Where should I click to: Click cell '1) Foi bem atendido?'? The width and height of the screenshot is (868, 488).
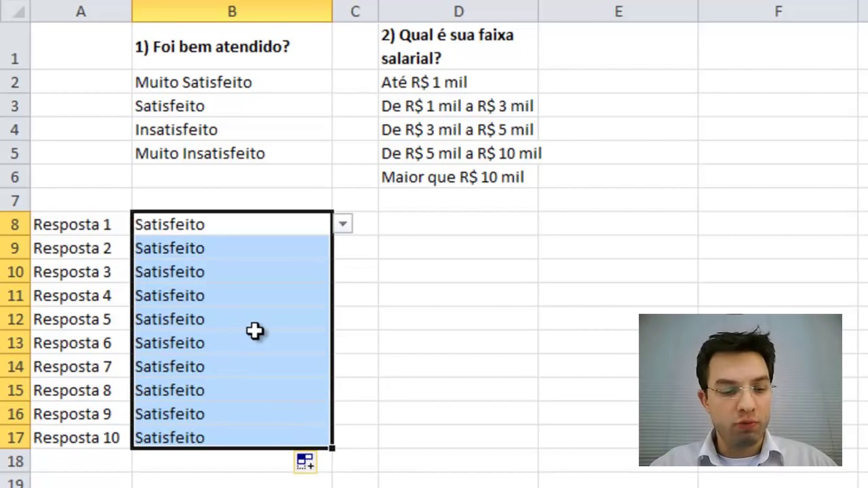pyautogui.click(x=232, y=46)
